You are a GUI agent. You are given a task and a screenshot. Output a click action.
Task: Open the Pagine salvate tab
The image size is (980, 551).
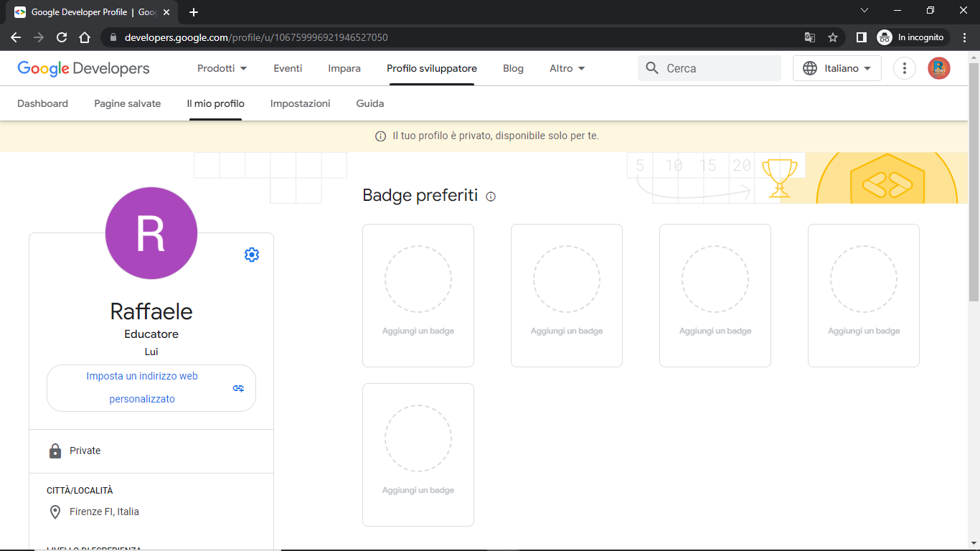tap(128, 103)
